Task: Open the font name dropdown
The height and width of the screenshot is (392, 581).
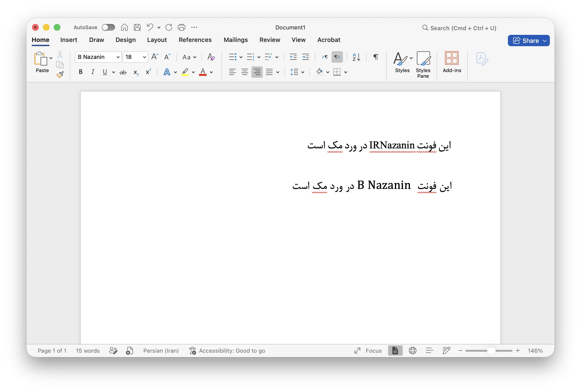Action: [x=118, y=57]
